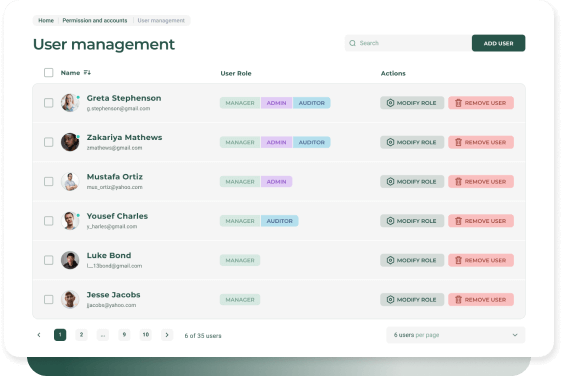The image size is (562, 376).
Task: Go to page 9
Action: (124, 335)
